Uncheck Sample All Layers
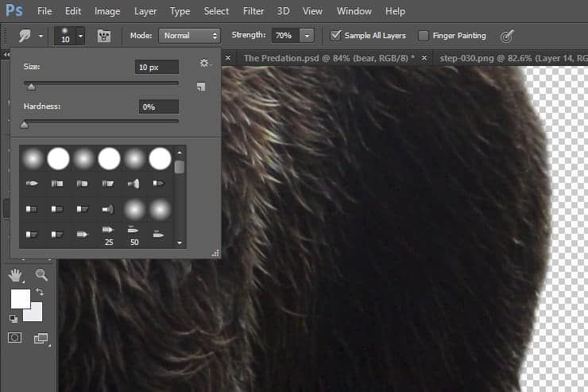The height and width of the screenshot is (392, 588). point(335,36)
